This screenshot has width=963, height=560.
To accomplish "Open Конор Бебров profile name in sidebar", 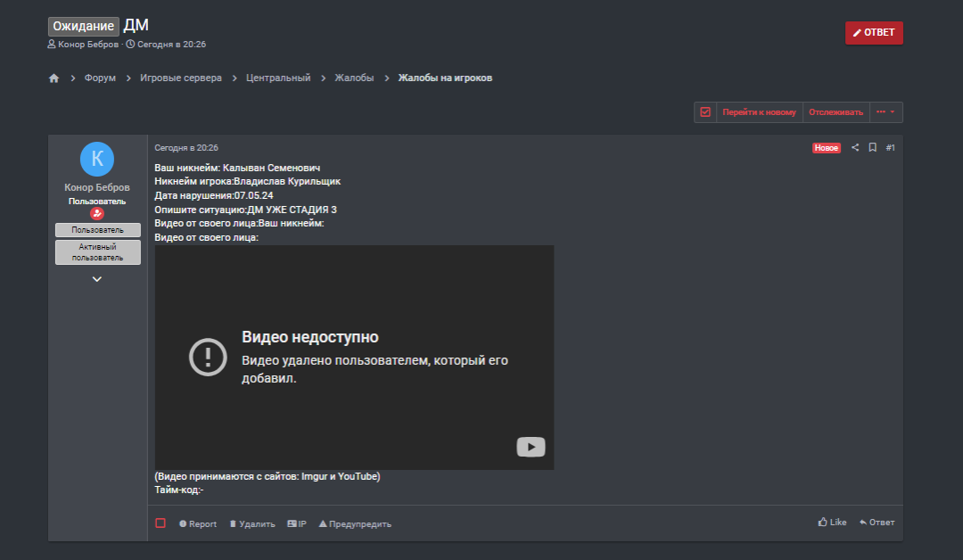I will click(97, 187).
